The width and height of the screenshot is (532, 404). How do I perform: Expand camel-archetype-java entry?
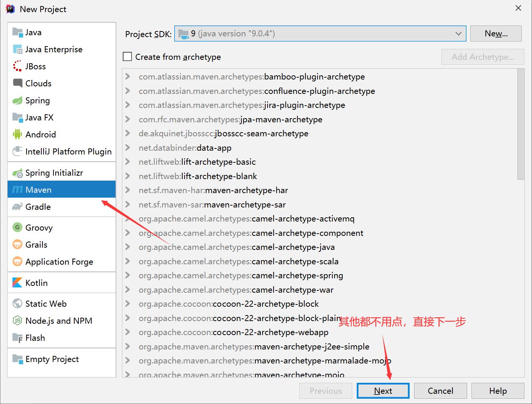tap(128, 247)
